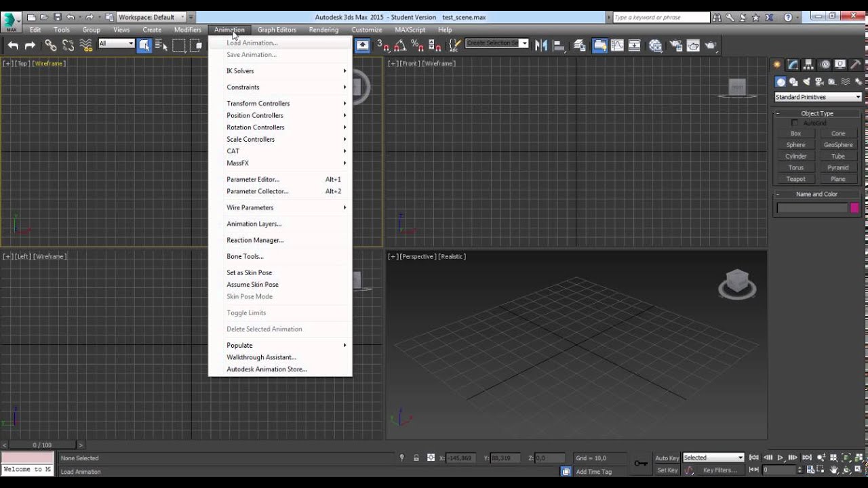Click the Undo arrow in main toolbar
868x488 pixels.
click(x=13, y=45)
